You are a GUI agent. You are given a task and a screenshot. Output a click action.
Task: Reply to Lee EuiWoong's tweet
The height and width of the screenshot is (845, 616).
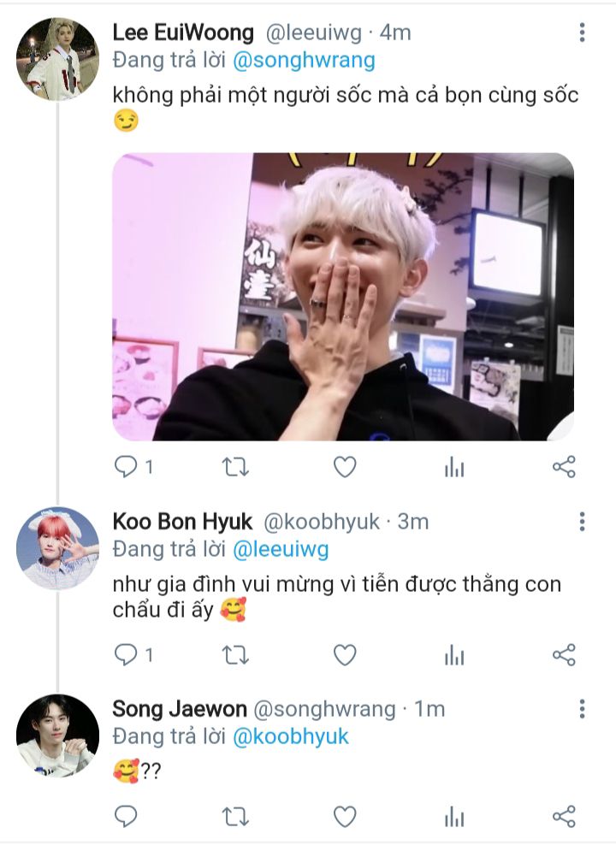point(126,466)
